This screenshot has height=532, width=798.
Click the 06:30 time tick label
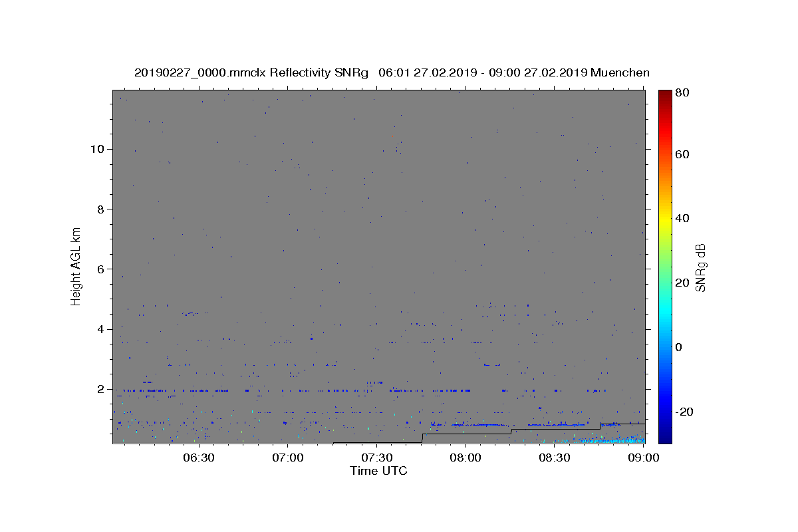[199, 458]
